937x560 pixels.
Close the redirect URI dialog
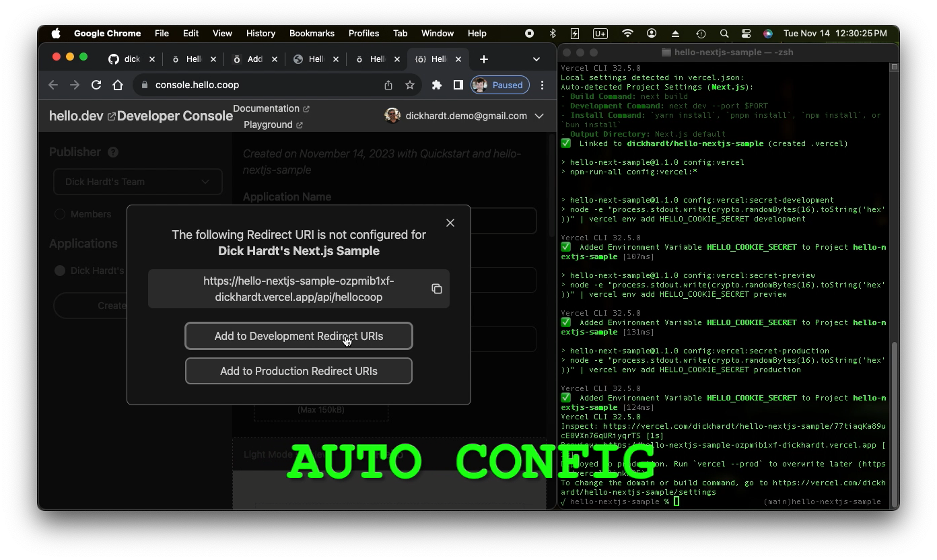tap(450, 223)
